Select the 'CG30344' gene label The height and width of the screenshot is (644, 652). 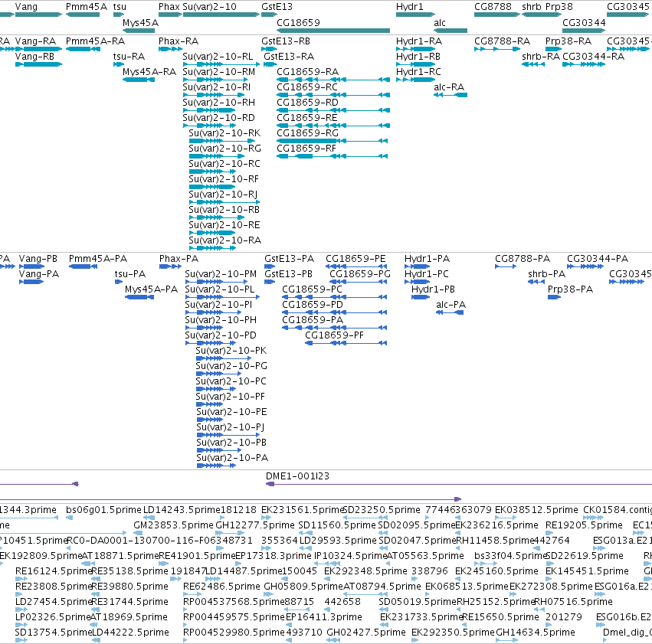(584, 23)
